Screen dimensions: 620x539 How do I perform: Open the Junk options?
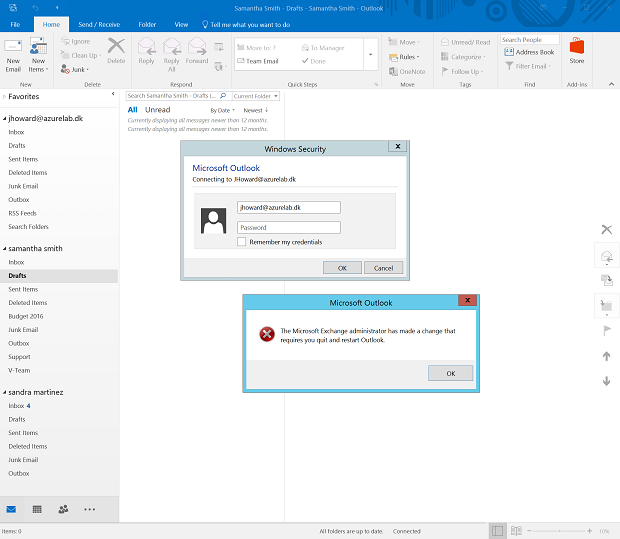(75, 70)
